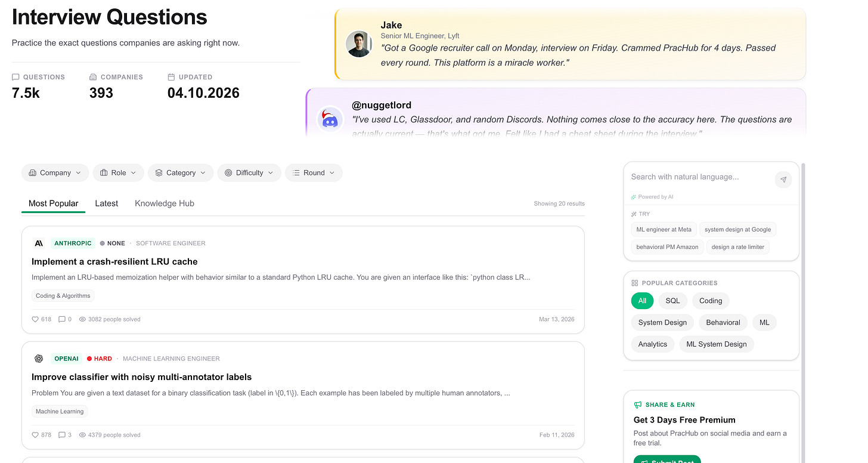Click the 'Showing 20 results' text
Image resolution: width=868 pixels, height=463 pixels.
click(x=559, y=203)
